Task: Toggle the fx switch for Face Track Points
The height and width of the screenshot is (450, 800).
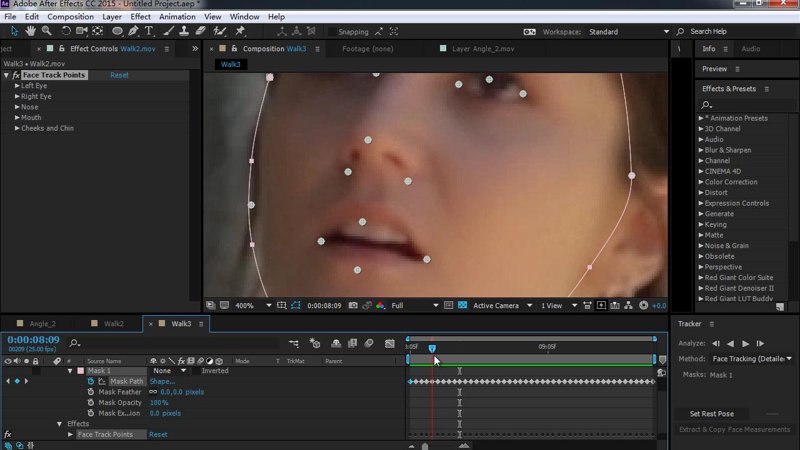Action: coord(7,435)
